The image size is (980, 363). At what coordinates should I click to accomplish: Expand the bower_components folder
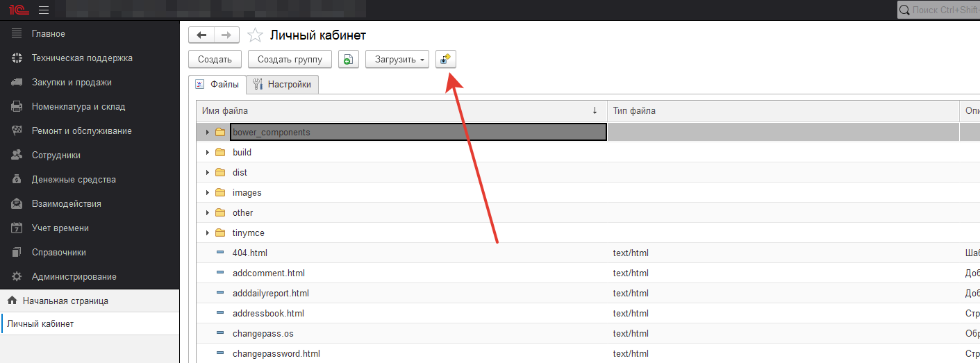coord(207,132)
